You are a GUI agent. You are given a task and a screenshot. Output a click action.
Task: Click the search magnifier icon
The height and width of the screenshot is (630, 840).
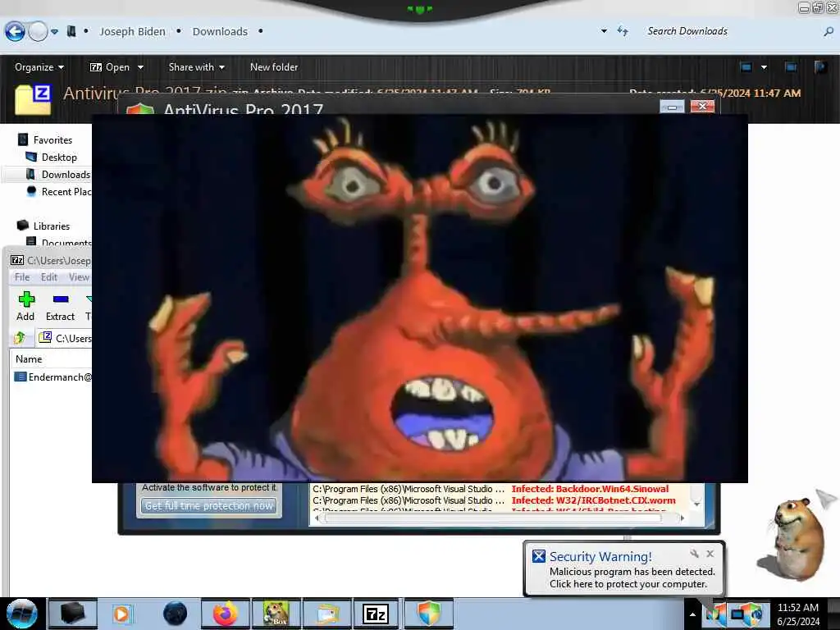[829, 32]
